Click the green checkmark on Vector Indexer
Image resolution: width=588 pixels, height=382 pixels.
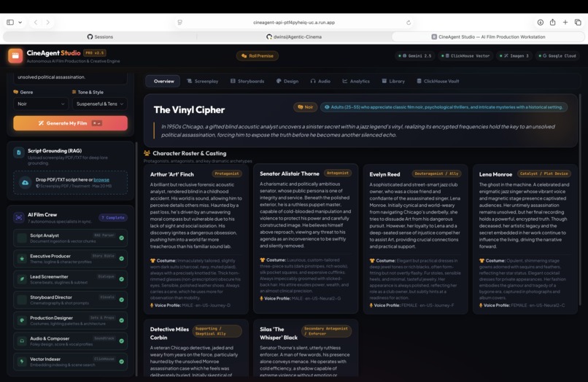click(122, 362)
